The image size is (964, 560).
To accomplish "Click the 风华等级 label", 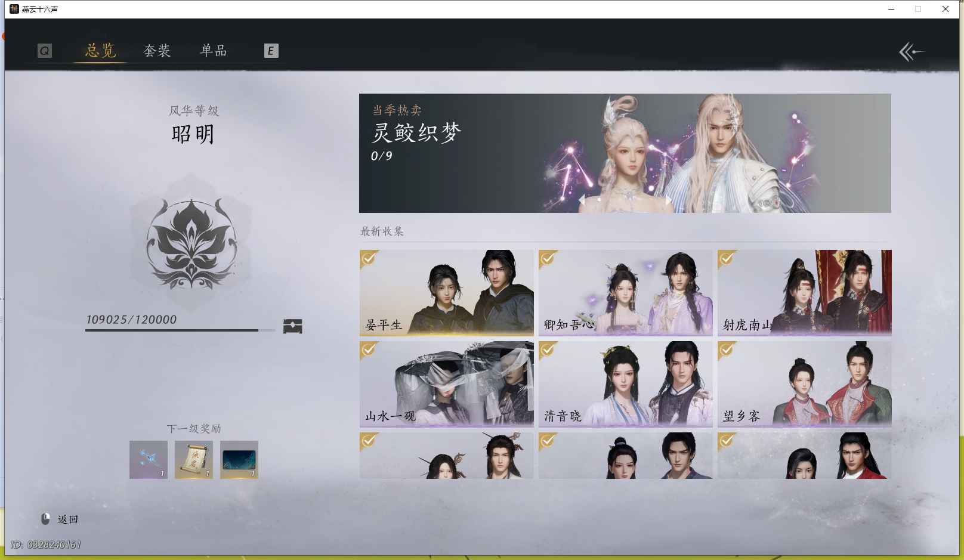I will (194, 111).
